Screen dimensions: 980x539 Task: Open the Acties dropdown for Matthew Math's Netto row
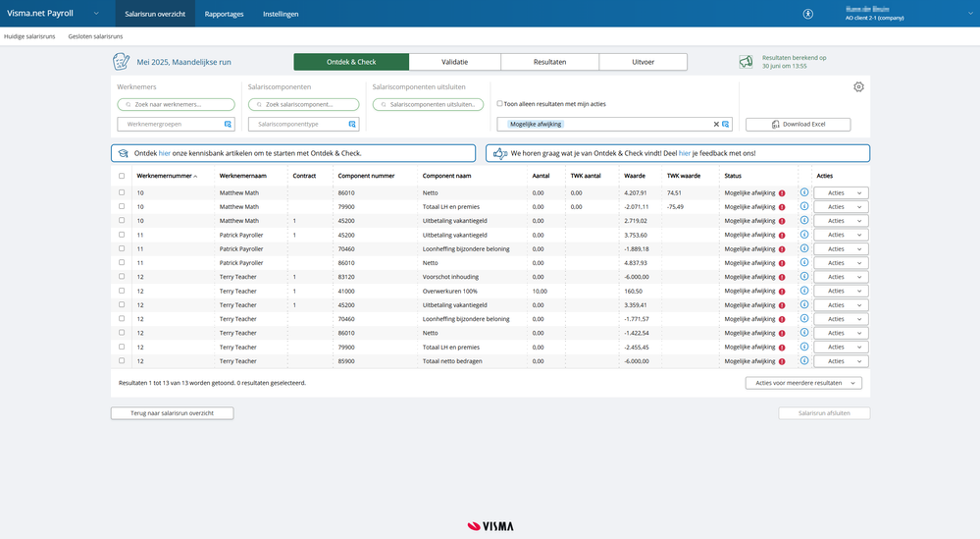pyautogui.click(x=841, y=193)
